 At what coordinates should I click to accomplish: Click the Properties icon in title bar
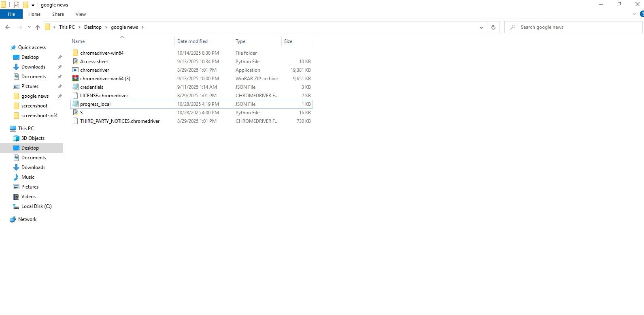[x=17, y=5]
